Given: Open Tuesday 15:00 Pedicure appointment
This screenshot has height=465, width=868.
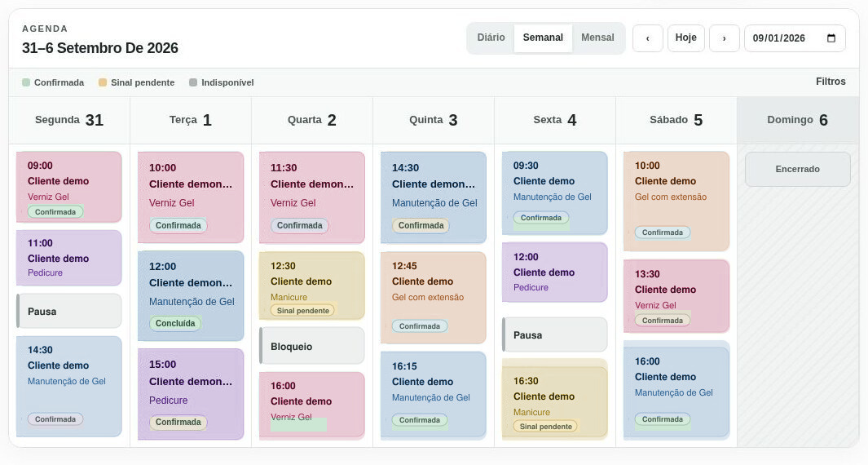Looking at the screenshot, I should (x=191, y=394).
